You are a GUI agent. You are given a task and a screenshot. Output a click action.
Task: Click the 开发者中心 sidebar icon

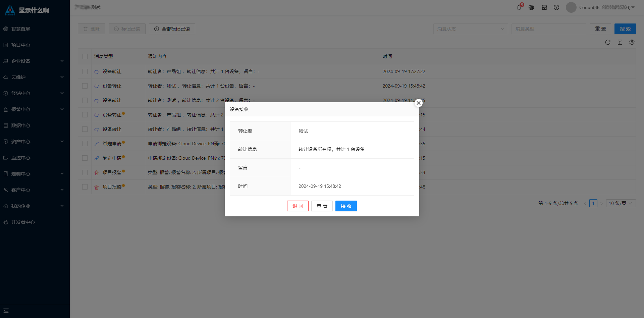[6, 222]
